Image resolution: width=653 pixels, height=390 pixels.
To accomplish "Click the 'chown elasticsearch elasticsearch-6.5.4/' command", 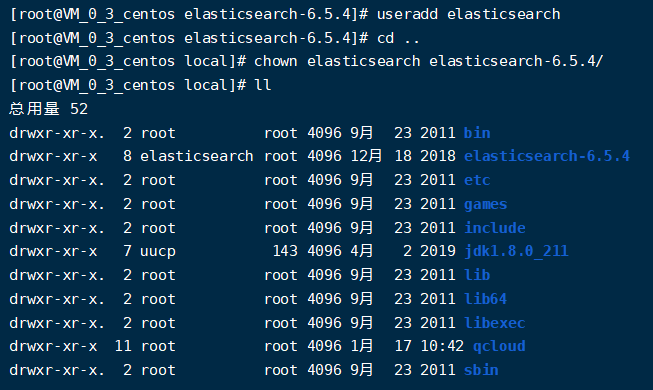I will 429,61.
